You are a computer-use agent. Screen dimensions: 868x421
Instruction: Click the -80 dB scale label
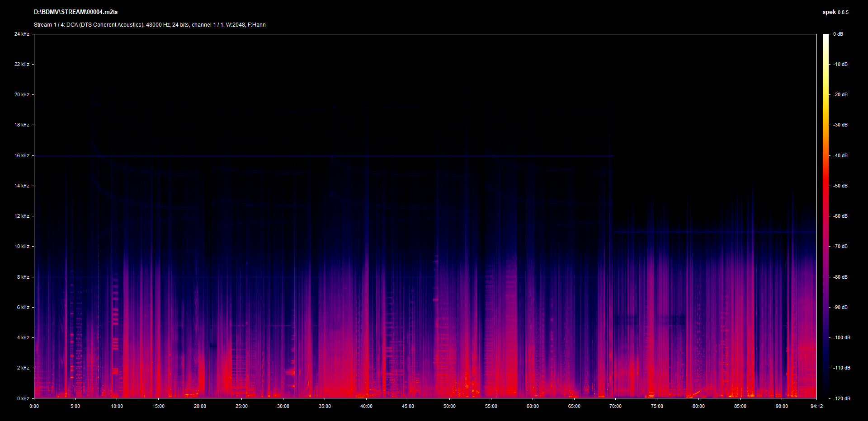[x=840, y=277]
